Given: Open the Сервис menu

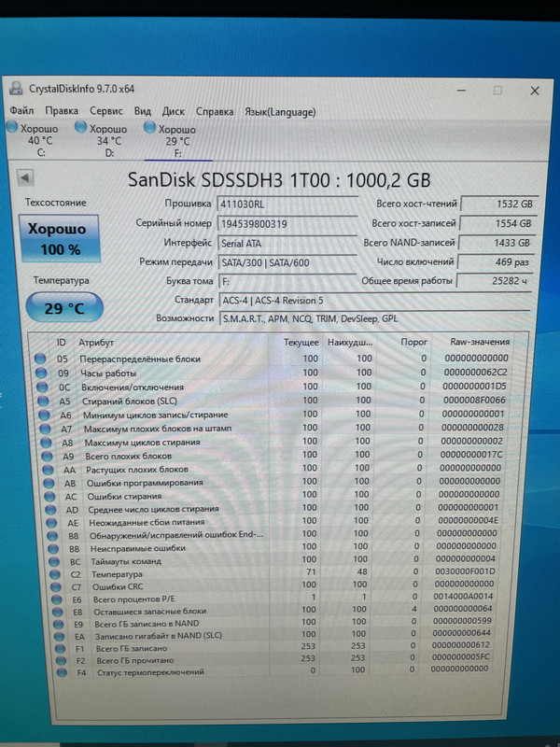Looking at the screenshot, I should 106,111.
